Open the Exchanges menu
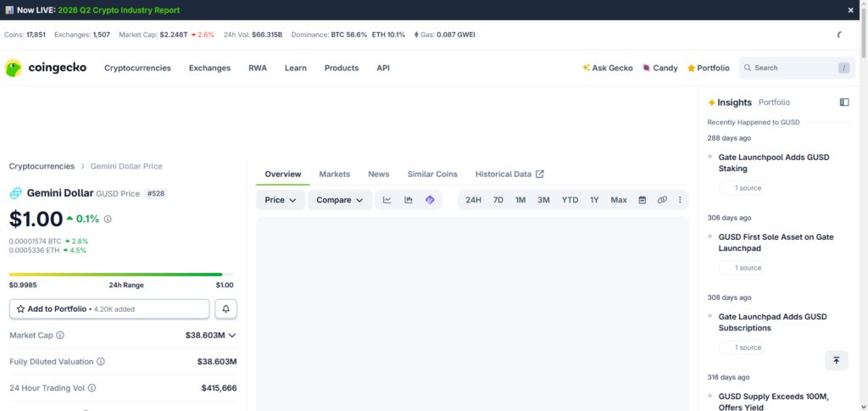 coord(210,68)
